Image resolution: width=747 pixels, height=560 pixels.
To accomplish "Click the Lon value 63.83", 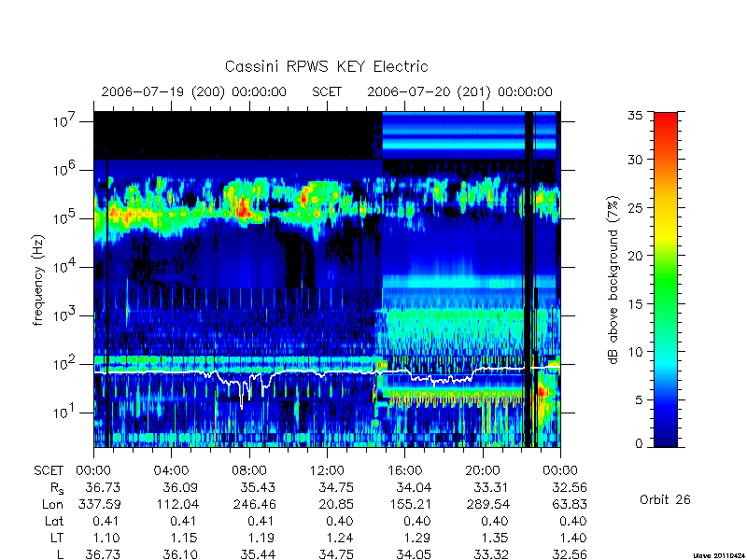I will [570, 504].
